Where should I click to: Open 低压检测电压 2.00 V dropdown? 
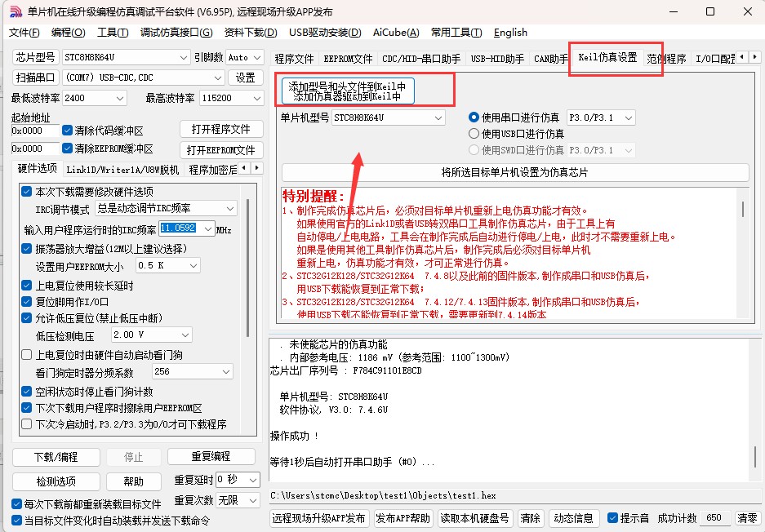tap(151, 335)
